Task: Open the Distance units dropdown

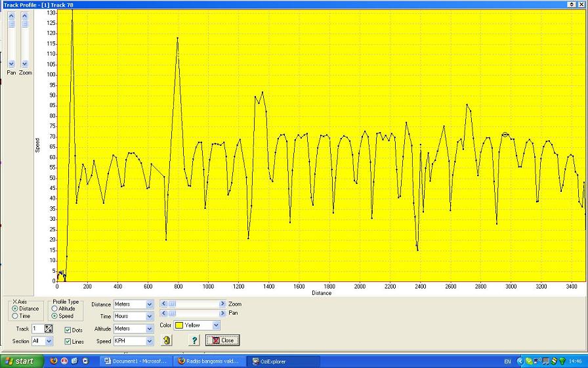Action: (x=149, y=304)
